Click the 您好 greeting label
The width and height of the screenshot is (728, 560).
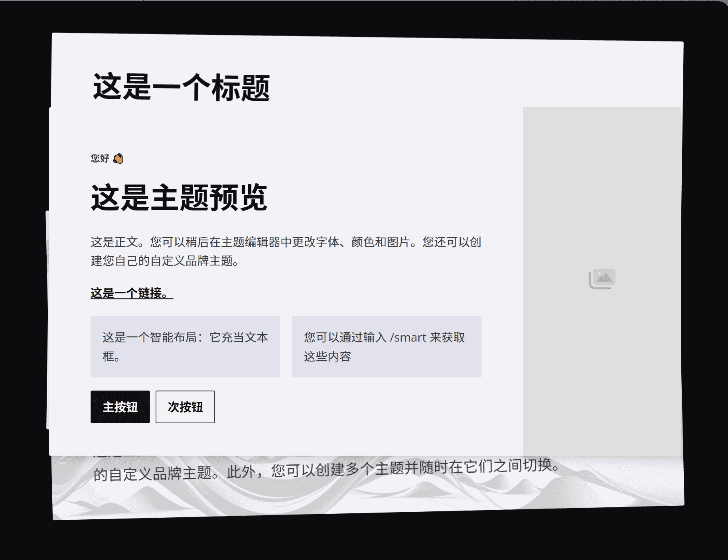(x=100, y=159)
